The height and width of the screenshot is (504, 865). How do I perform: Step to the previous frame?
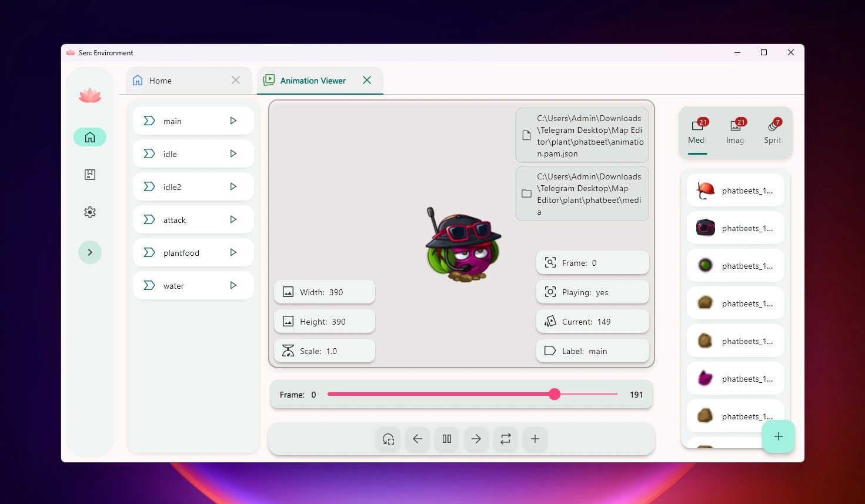[418, 439]
